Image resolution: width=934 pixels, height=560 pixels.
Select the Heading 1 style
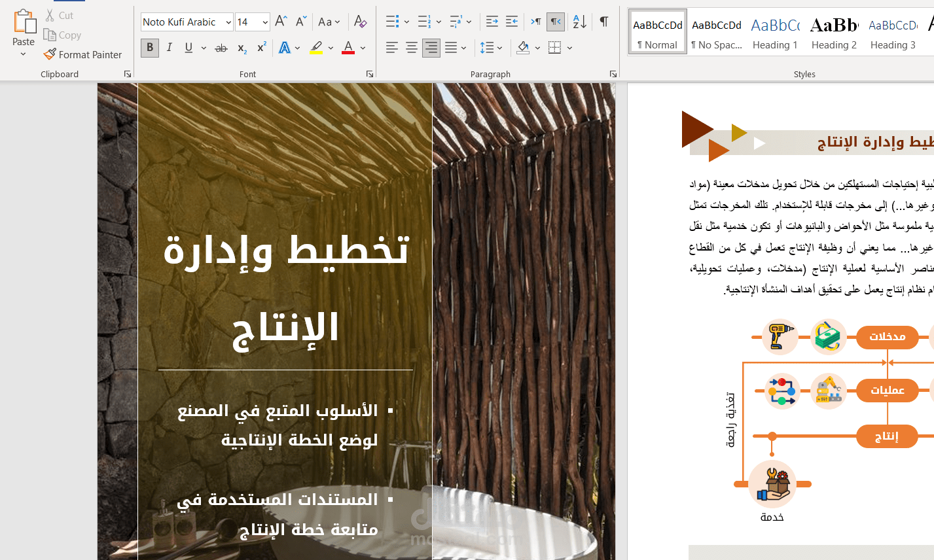click(775, 33)
